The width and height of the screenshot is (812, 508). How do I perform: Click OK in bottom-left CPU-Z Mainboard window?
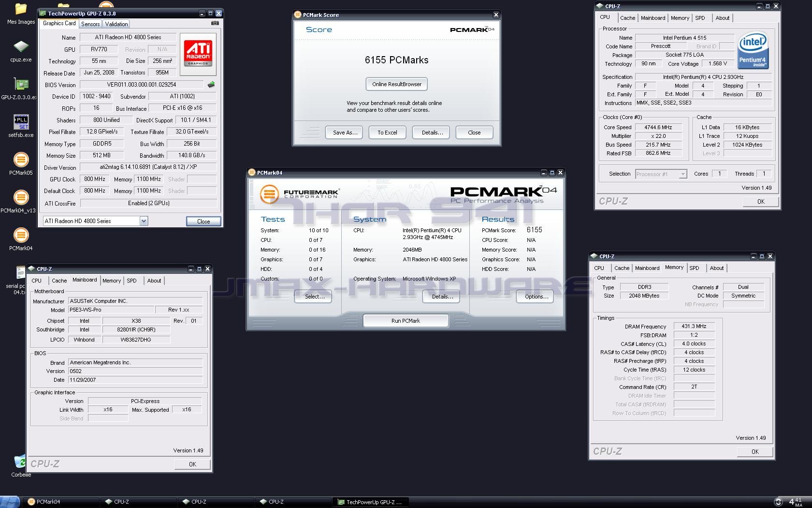click(192, 464)
